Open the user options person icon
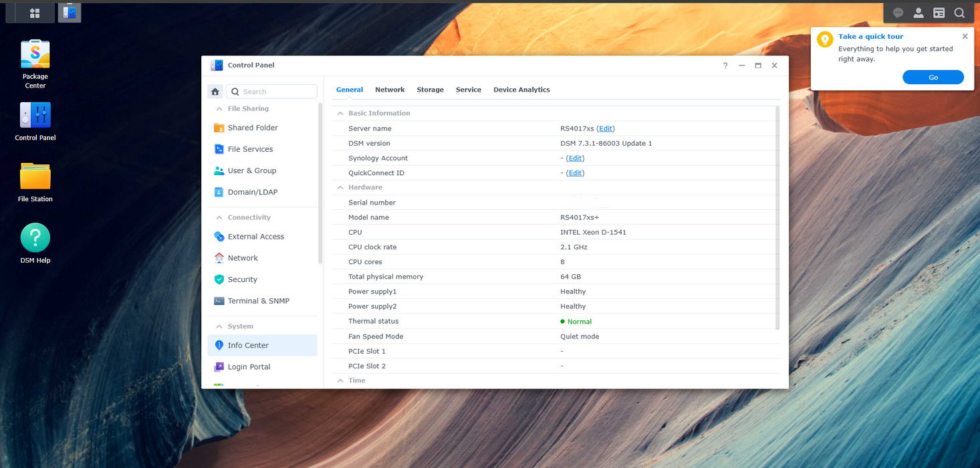Screen dimensions: 980x468 pyautogui.click(x=918, y=13)
